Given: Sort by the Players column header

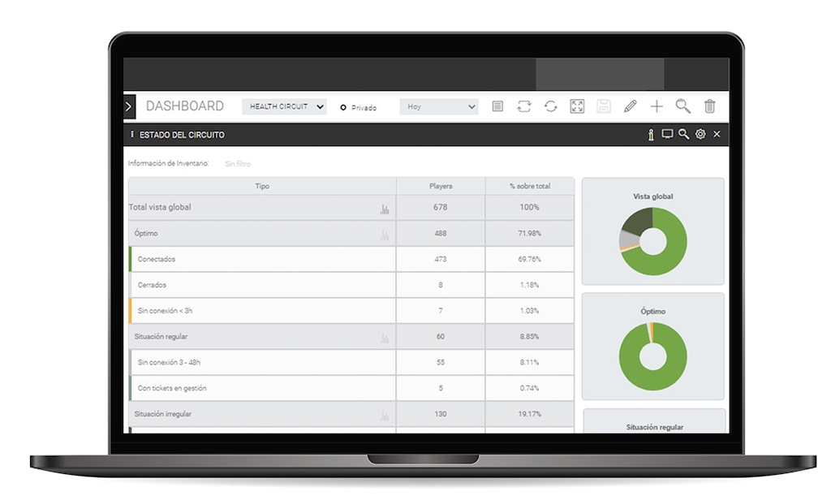Looking at the screenshot, I should [x=441, y=187].
